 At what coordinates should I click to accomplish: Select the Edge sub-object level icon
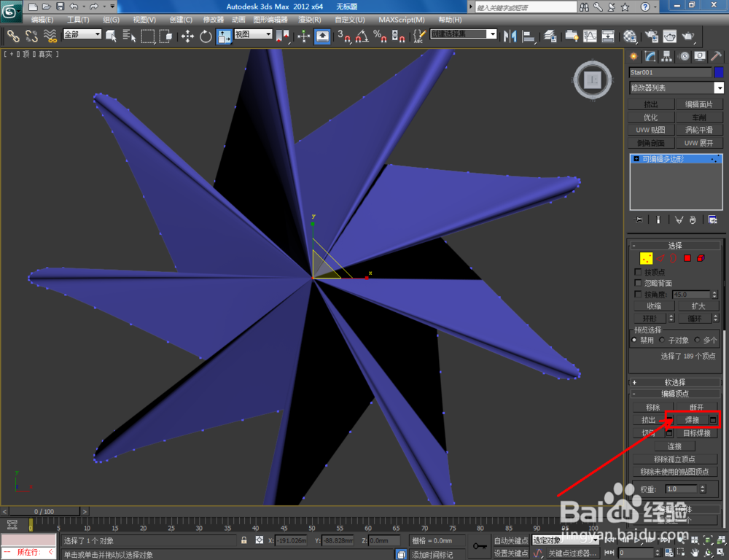[660, 258]
